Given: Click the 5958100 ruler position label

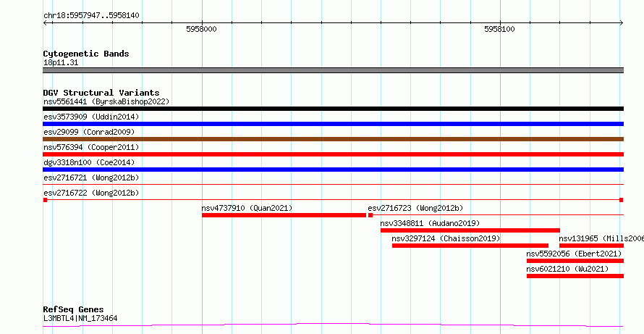Looking at the screenshot, I should pos(499,29).
